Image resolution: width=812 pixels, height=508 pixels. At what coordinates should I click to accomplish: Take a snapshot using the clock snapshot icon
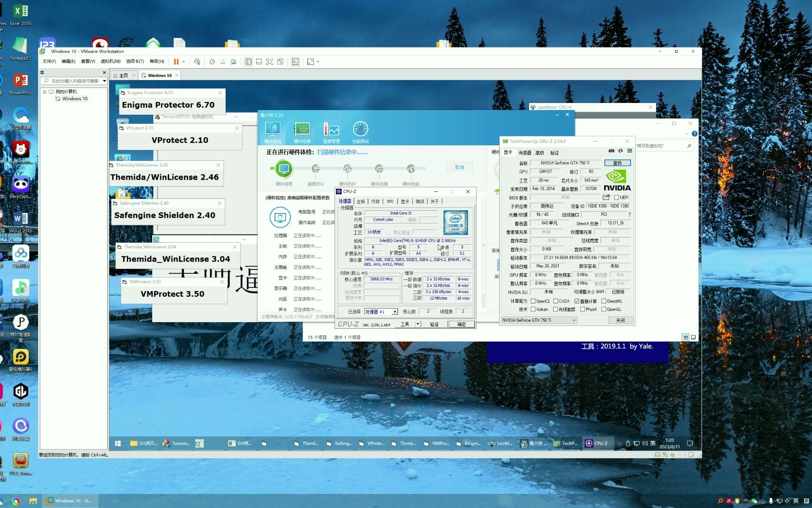click(212, 62)
